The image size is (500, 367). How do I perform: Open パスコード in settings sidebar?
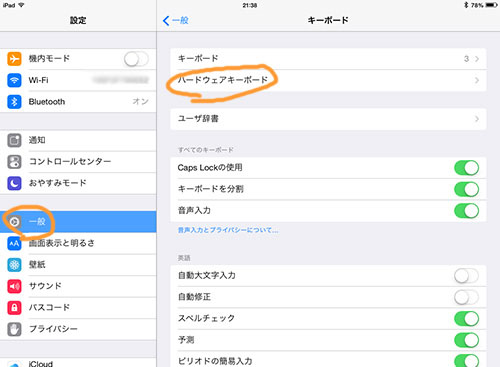(78, 307)
